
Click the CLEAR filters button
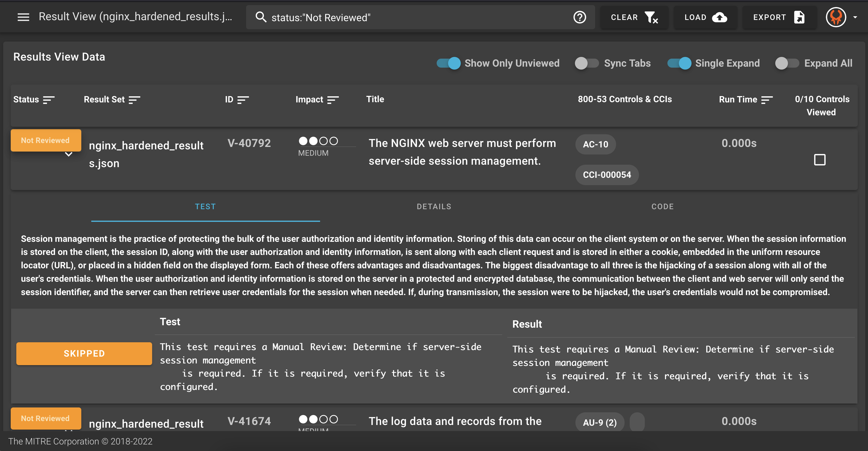coord(634,17)
